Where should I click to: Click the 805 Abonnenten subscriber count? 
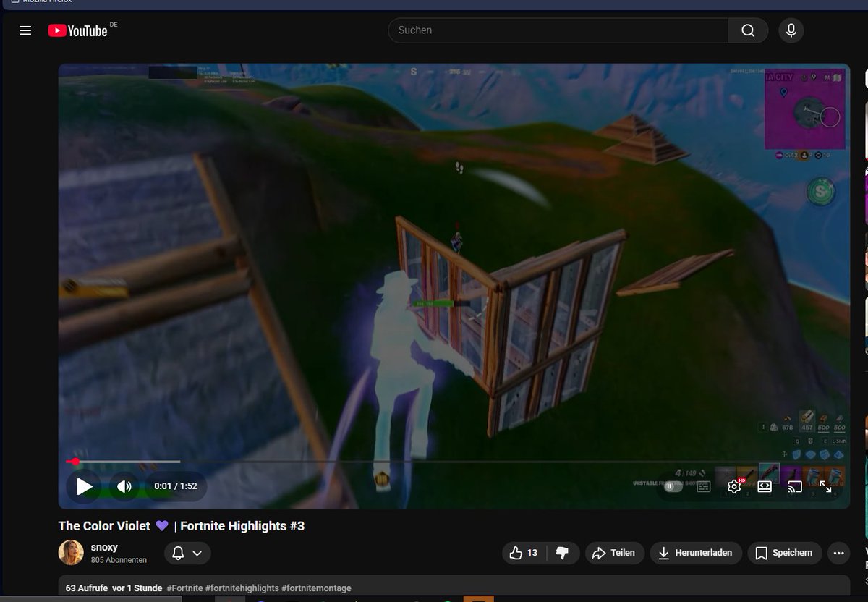pos(119,560)
